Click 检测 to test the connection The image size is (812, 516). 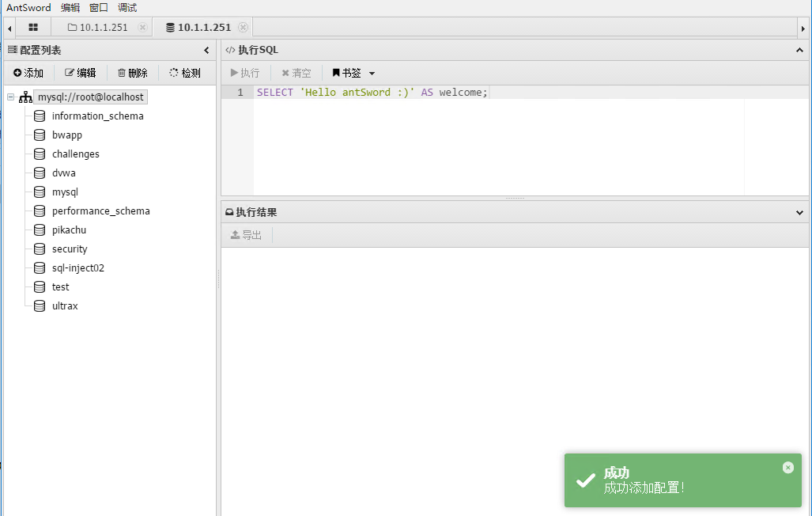coord(185,73)
